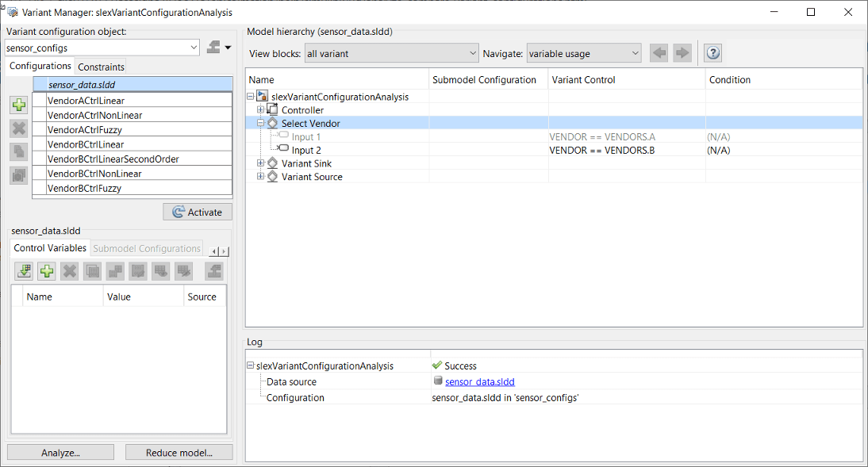Click the delete control variable X icon
The image size is (868, 467).
tap(70, 270)
